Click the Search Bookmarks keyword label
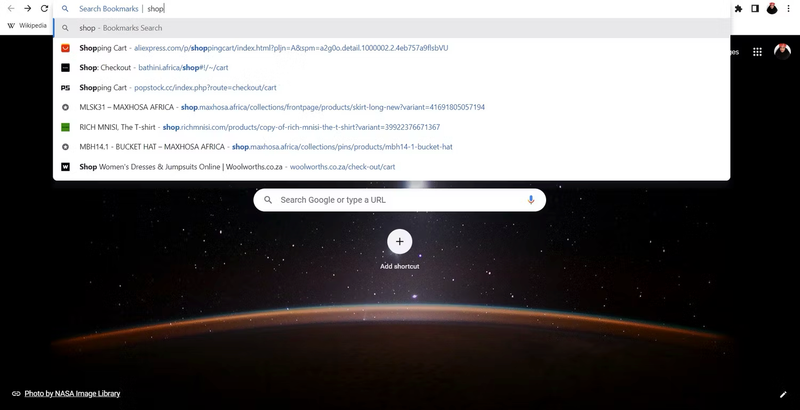The height and width of the screenshot is (410, 800). point(109,9)
